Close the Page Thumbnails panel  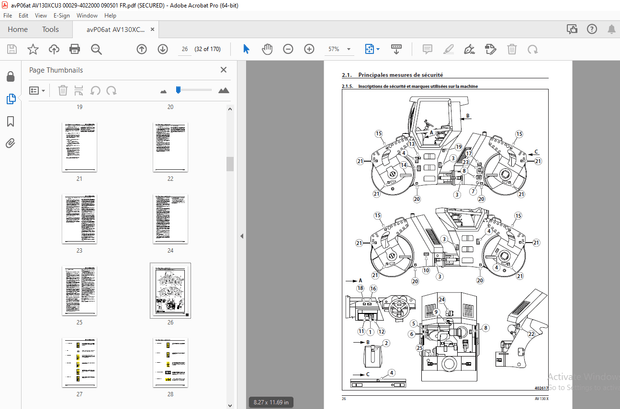tap(223, 70)
